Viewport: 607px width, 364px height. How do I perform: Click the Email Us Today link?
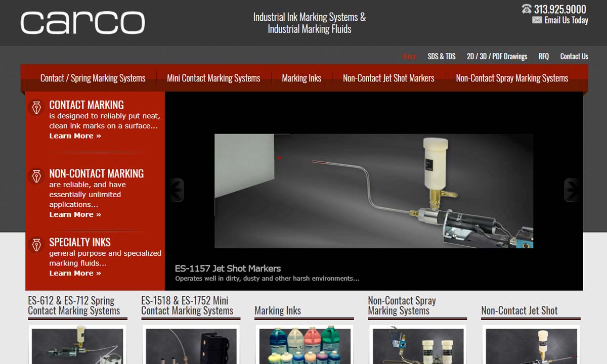point(566,20)
